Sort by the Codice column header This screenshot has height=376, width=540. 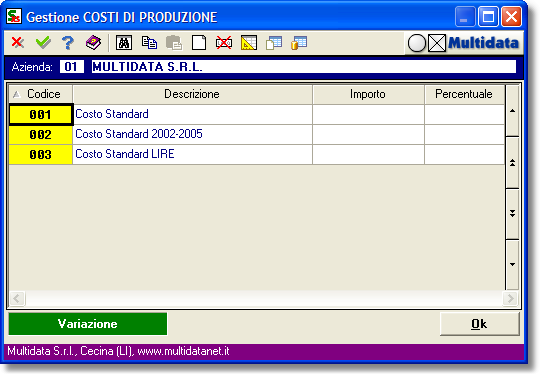[x=41, y=94]
